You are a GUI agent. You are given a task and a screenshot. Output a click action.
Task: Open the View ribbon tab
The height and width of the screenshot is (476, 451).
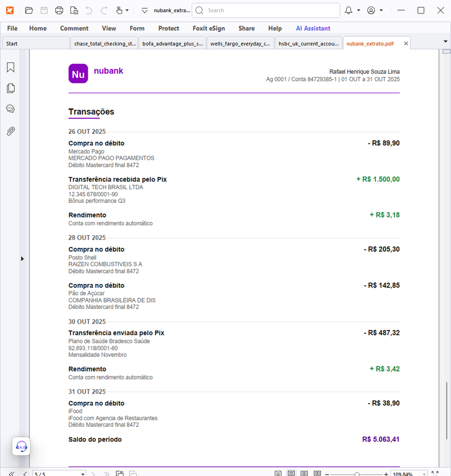click(x=109, y=28)
